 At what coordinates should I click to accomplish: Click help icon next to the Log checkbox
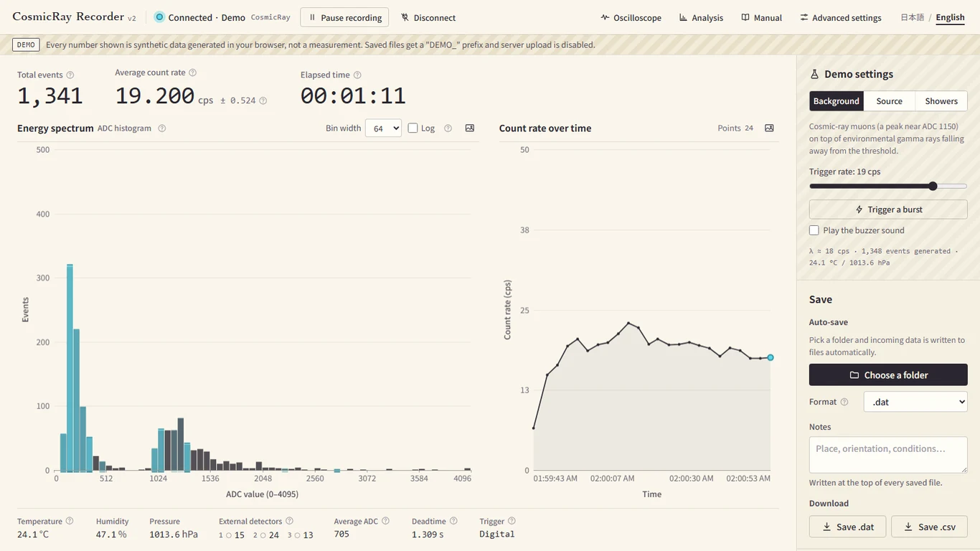tap(448, 128)
